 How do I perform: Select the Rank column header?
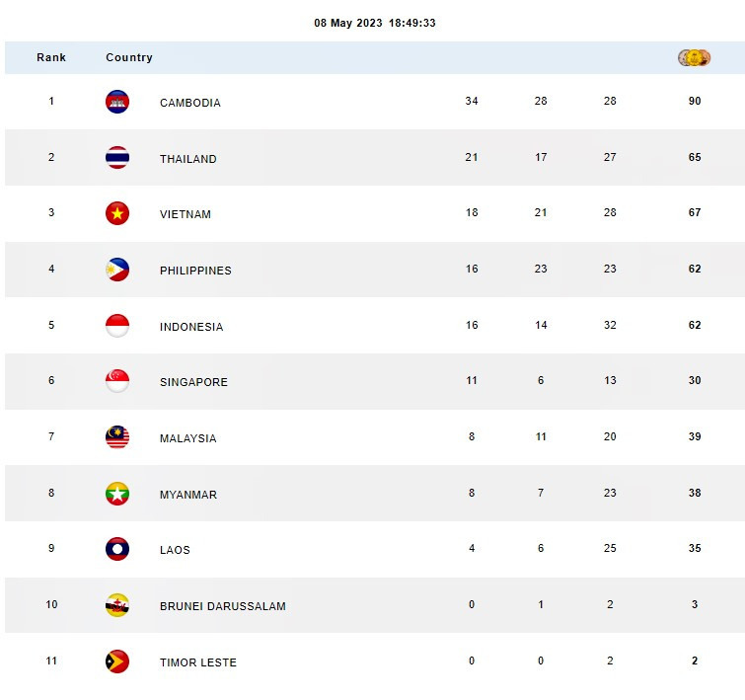51,57
